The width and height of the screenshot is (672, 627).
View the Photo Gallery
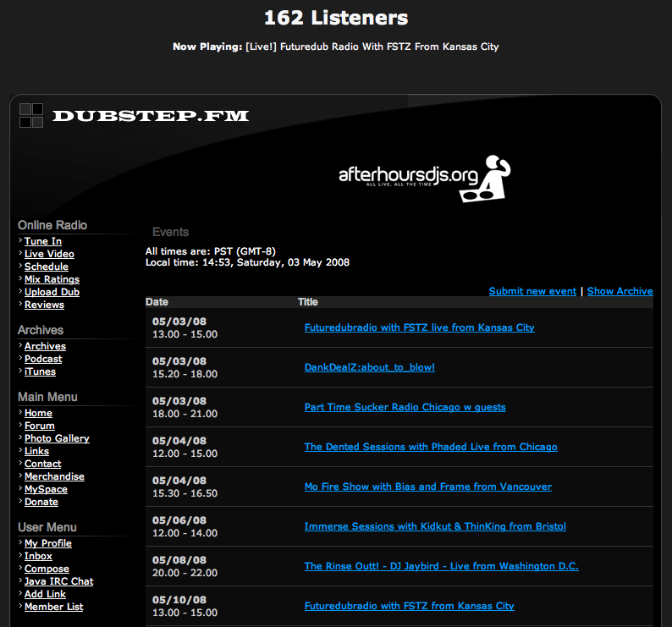click(57, 438)
